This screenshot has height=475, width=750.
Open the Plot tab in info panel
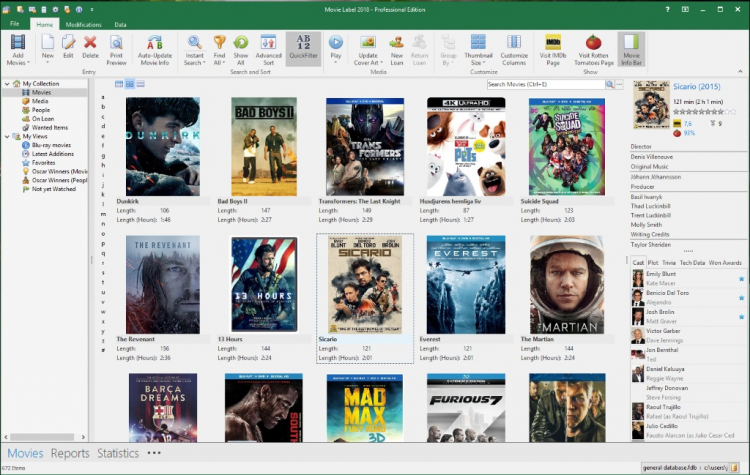click(653, 262)
